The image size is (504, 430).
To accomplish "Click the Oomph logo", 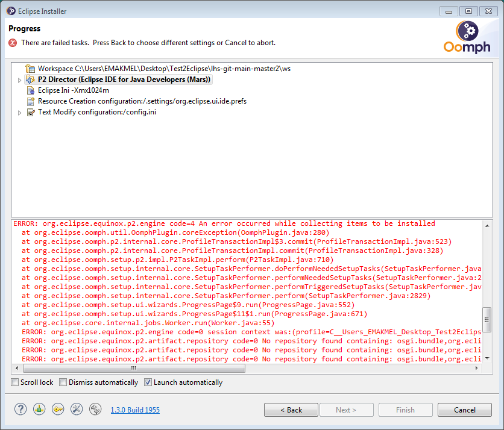I will (467, 37).
